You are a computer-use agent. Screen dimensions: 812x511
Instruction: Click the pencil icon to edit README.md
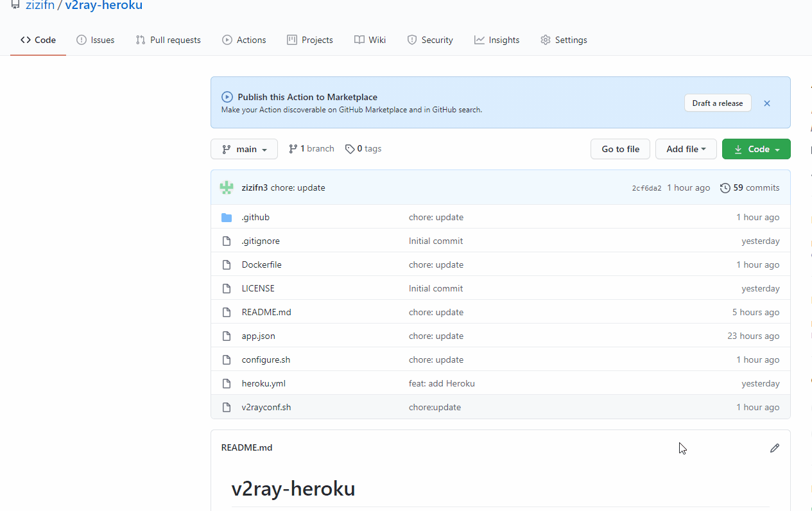tap(775, 447)
